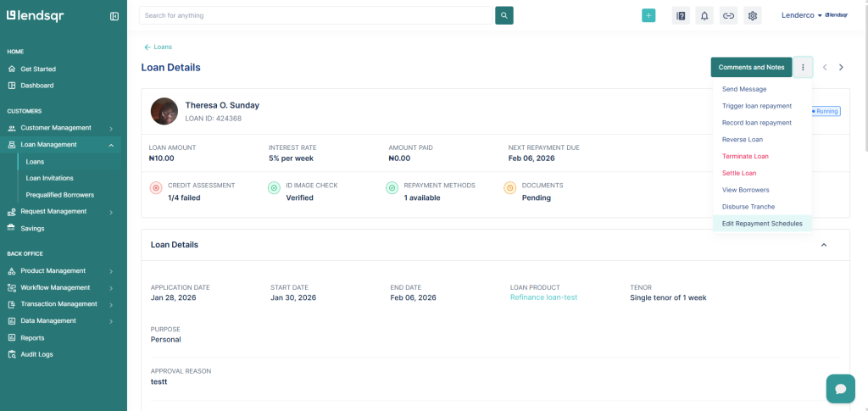Choose Terminate Loan from the menu
Screen dimensions: 868x411
[x=745, y=156]
